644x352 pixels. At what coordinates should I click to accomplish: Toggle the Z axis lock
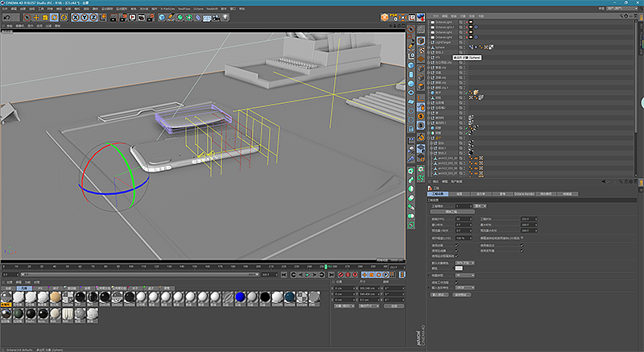(x=93, y=17)
